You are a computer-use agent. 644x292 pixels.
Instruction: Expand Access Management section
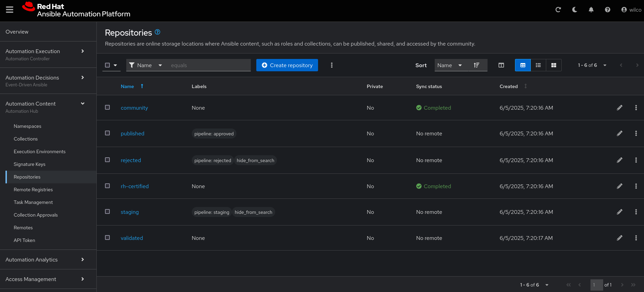pos(48,279)
